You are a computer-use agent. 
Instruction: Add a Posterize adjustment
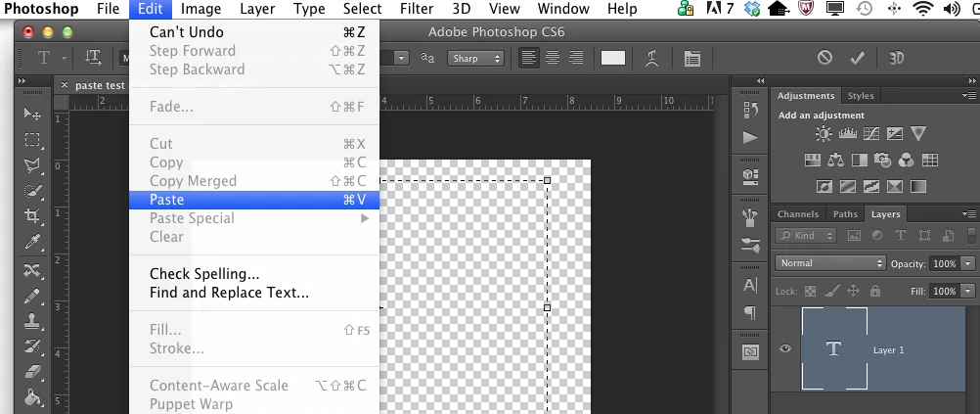click(x=848, y=186)
